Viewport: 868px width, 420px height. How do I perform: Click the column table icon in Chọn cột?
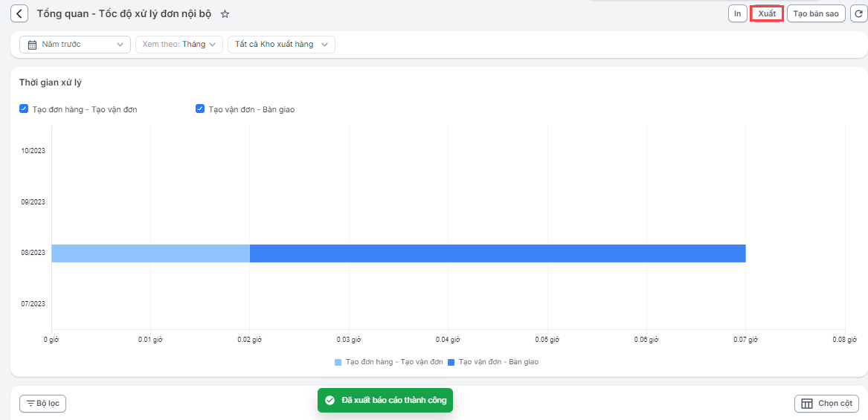coord(807,404)
